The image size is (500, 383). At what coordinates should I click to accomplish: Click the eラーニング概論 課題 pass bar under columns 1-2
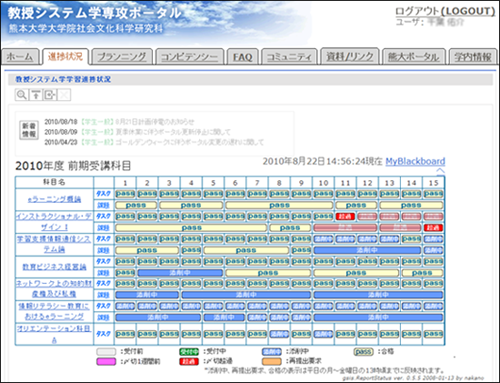pyautogui.click(x=136, y=205)
